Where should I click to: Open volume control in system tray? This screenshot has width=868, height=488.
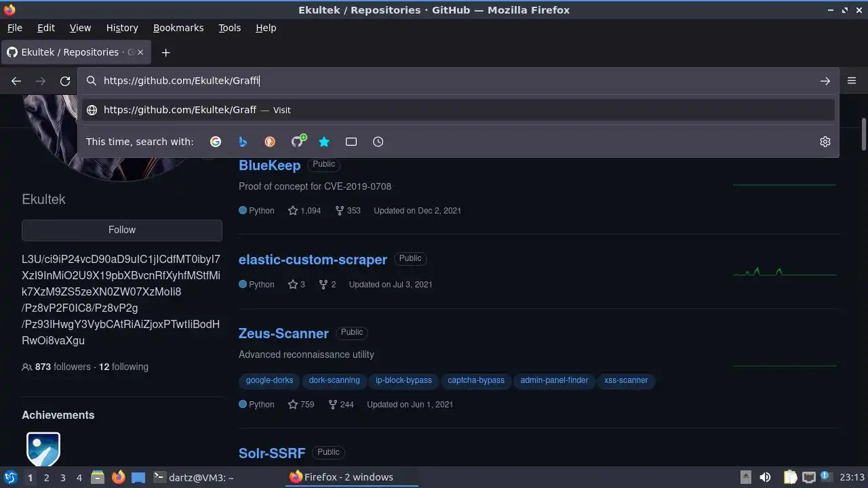point(765,477)
